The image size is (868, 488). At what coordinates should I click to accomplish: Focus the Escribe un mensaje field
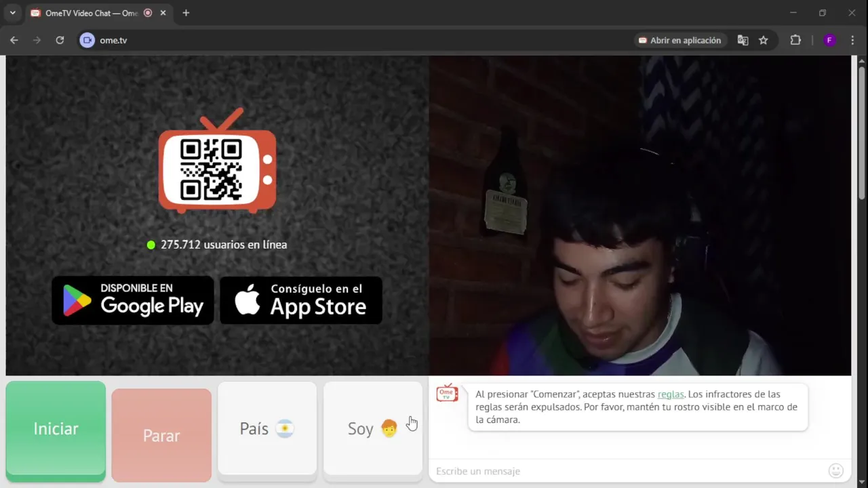(627, 471)
